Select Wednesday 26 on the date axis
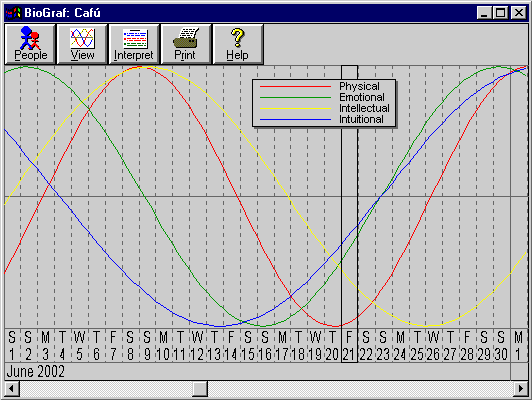This screenshot has height=400, width=532. (x=433, y=345)
